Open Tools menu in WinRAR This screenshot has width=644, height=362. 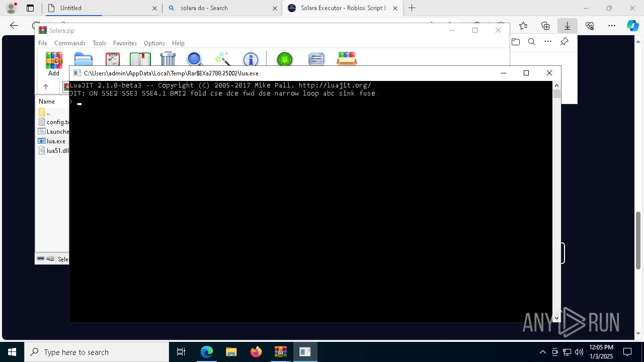99,43
